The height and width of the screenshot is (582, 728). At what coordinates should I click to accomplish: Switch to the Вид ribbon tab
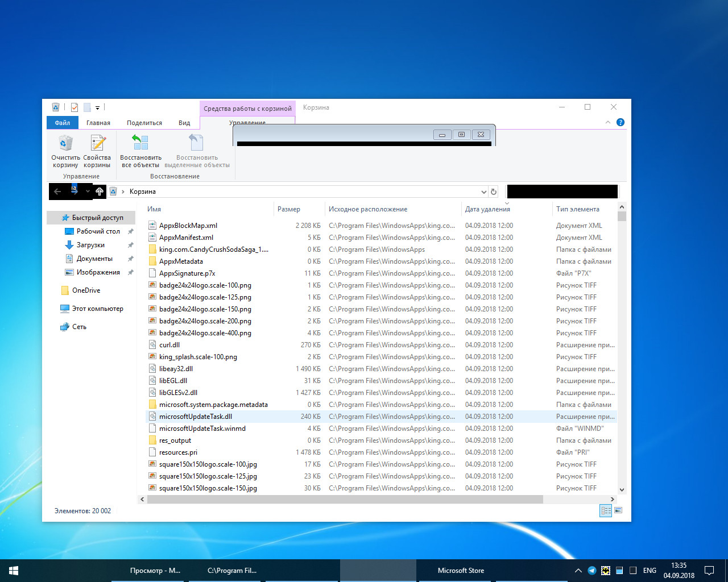pos(184,123)
